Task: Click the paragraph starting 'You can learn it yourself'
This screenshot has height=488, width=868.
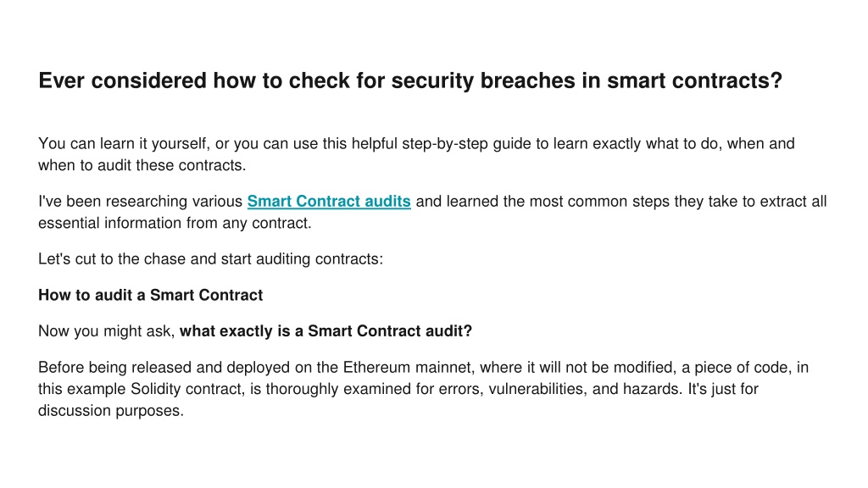Action: 416,154
